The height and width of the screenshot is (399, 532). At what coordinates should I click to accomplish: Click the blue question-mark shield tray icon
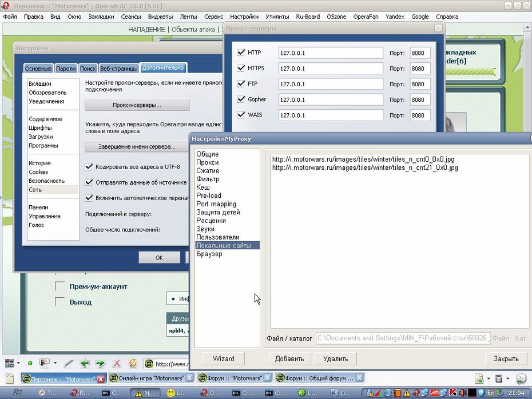[x=481, y=393]
